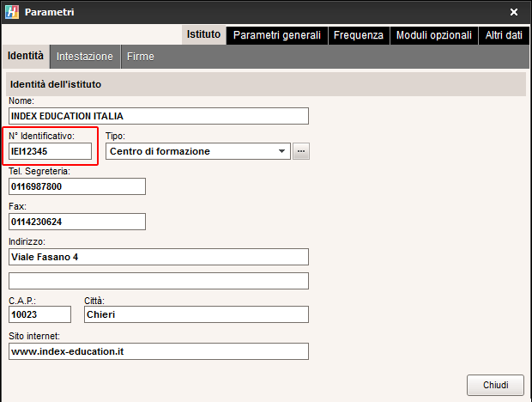532x402 pixels.
Task: Expand the Tipo dropdown arrow
Action: coord(281,151)
